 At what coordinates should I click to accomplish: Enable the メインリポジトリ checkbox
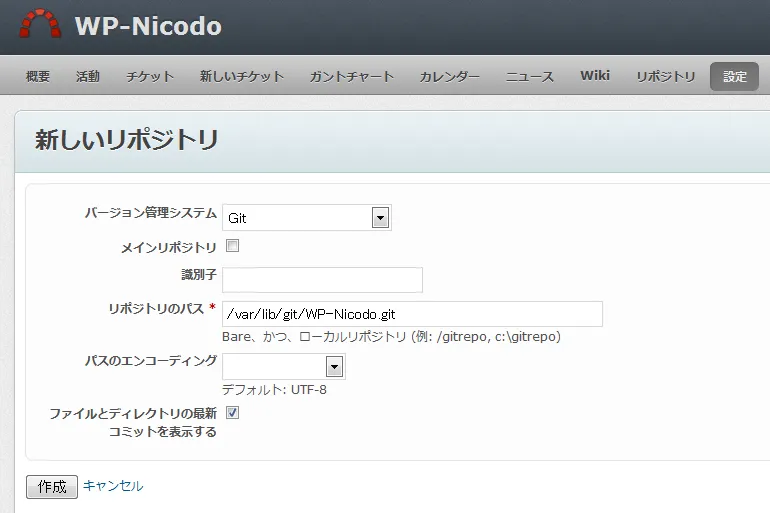(233, 245)
